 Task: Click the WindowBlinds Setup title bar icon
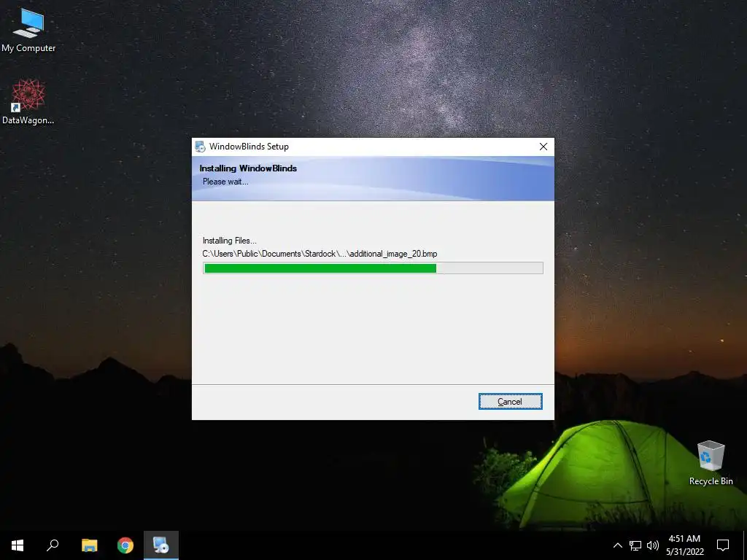click(x=200, y=147)
